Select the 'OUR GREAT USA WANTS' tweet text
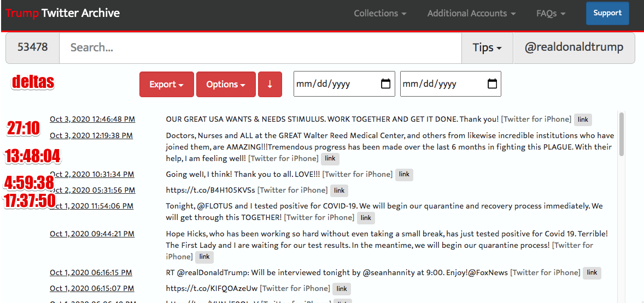The width and height of the screenshot is (644, 303). tap(332, 120)
